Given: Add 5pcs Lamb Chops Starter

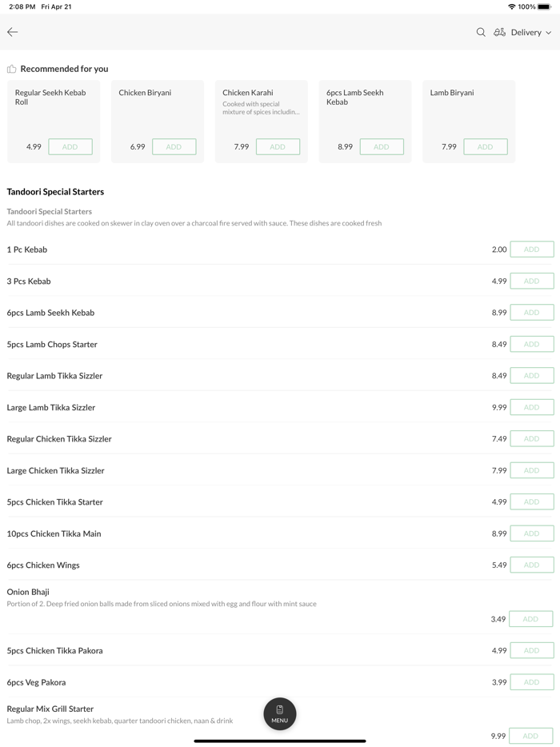Looking at the screenshot, I should [x=532, y=344].
